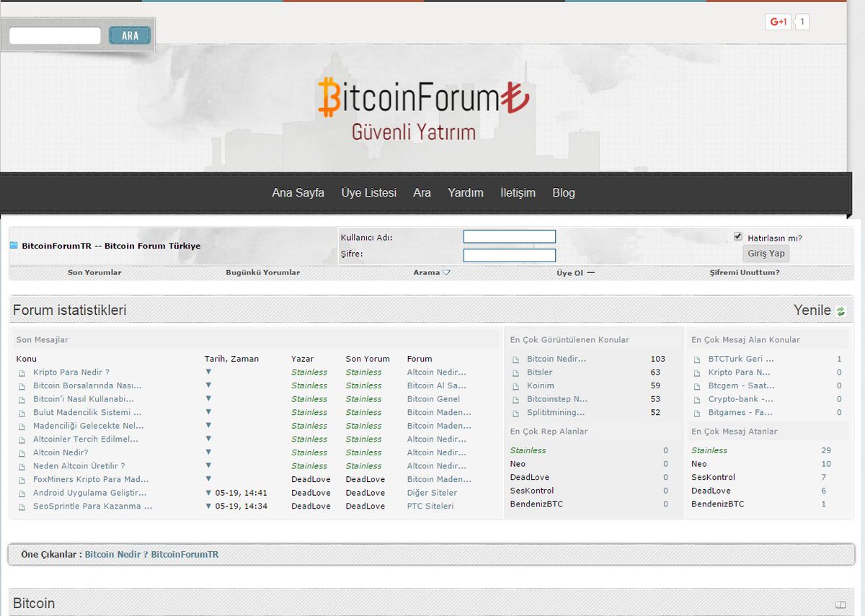Open Kripto Para N... in most replied list
This screenshot has width=865, height=616.
point(739,372)
